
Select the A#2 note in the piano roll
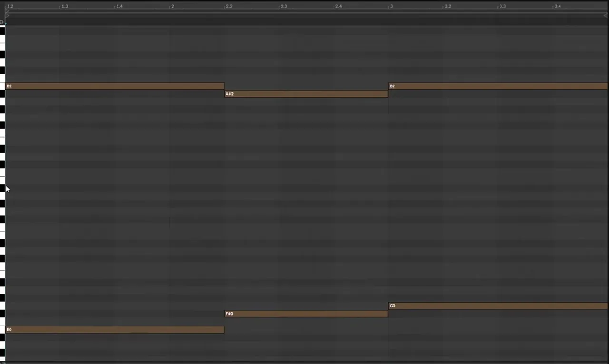pos(306,94)
